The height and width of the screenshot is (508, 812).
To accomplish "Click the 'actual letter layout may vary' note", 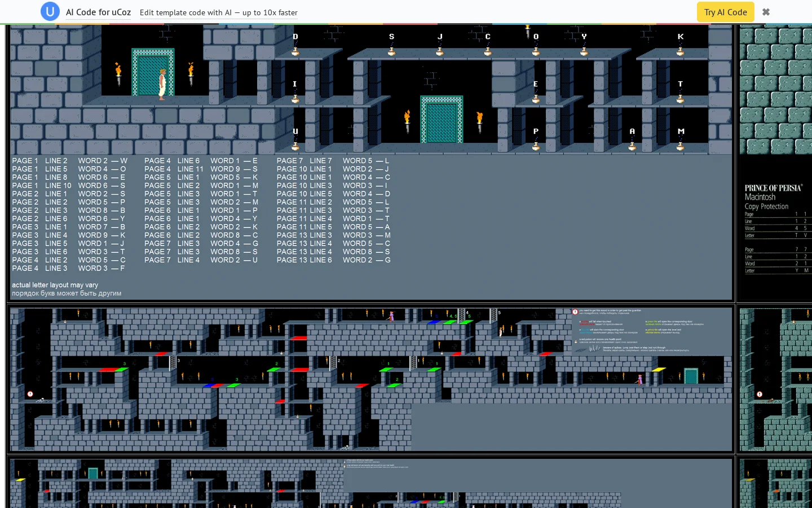I will (x=55, y=285).
